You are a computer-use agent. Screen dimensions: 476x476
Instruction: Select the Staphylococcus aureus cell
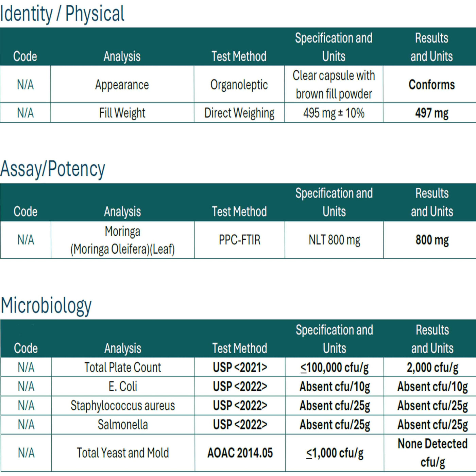point(123,405)
